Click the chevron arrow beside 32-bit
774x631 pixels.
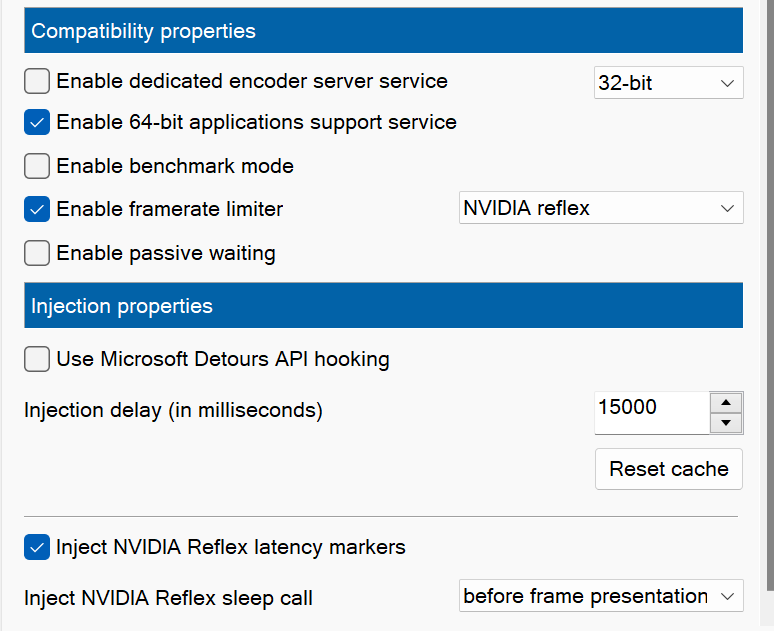tap(727, 83)
